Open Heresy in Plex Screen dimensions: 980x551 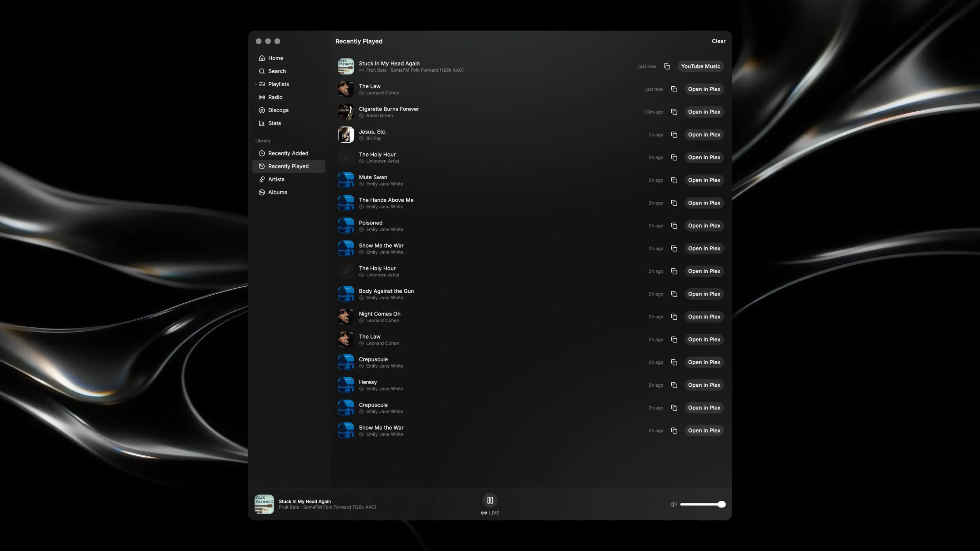click(x=704, y=385)
